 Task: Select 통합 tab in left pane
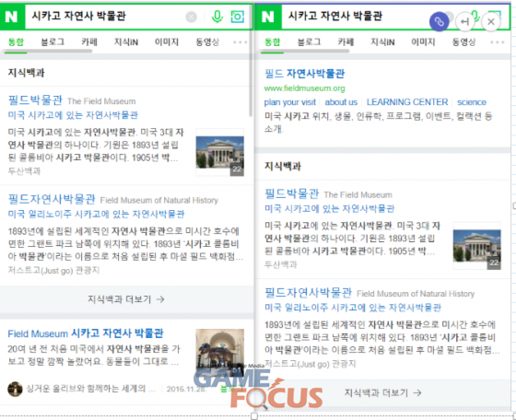(x=16, y=42)
